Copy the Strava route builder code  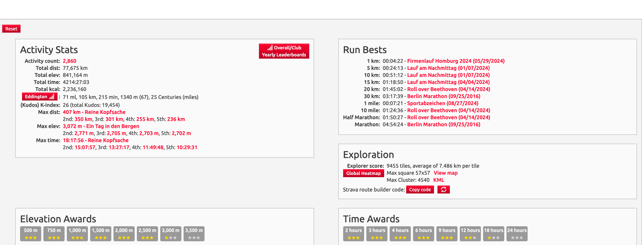point(420,190)
